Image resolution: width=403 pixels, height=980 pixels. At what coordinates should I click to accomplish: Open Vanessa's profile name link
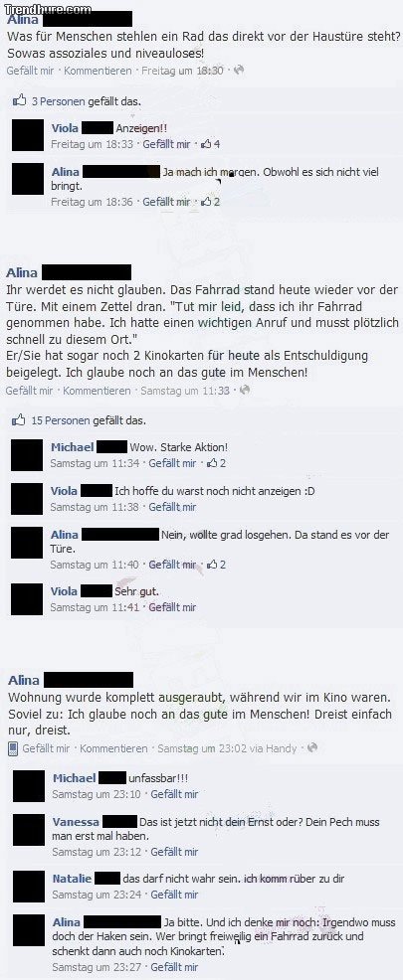[x=75, y=822]
